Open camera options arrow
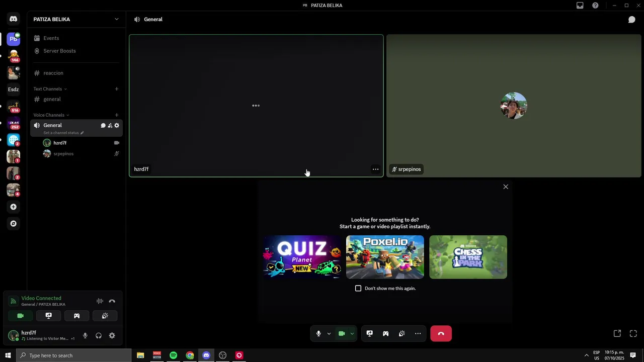This screenshot has height=362, width=644. (352, 333)
